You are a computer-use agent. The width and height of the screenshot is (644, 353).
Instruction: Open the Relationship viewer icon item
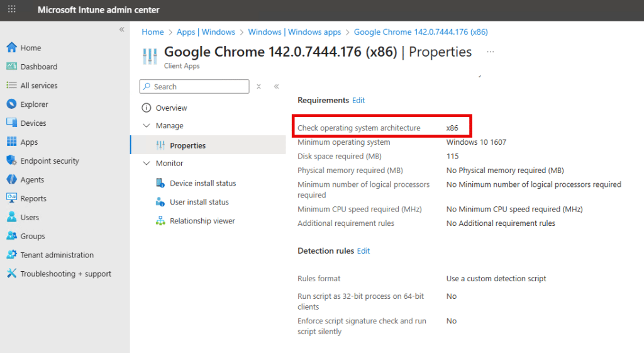click(x=160, y=221)
